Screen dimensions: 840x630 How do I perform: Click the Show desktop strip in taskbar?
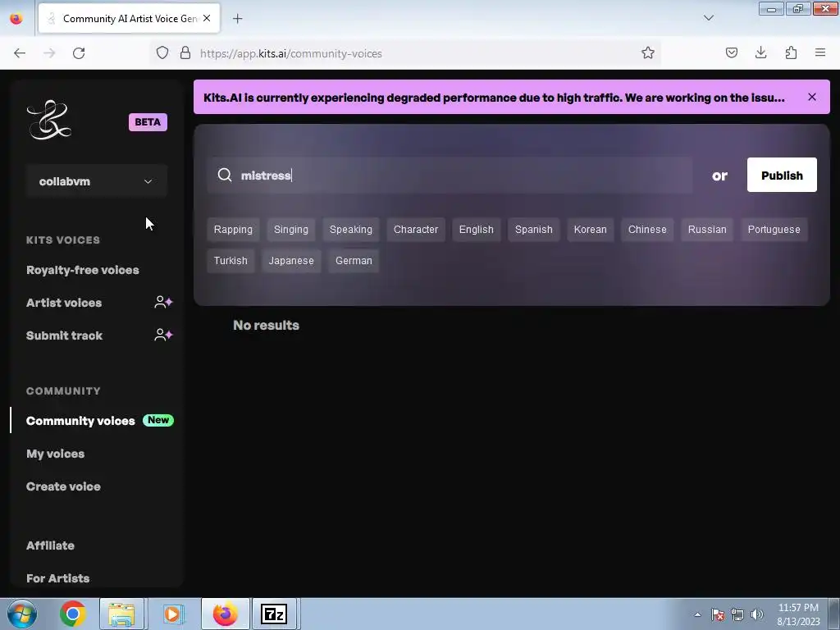(x=834, y=614)
